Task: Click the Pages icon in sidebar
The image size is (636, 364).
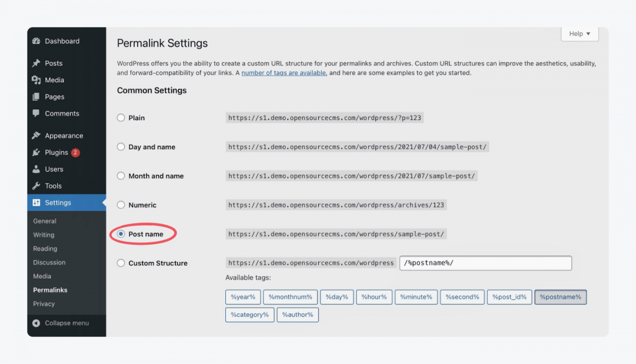Action: point(36,97)
